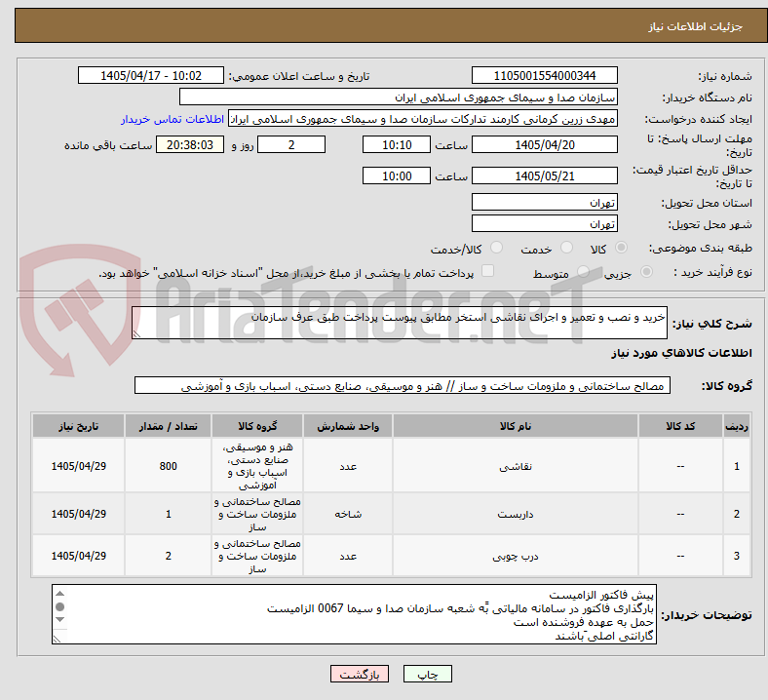Click the need date in the نقاشی row
Screen dimensions: 768x700
(78, 466)
